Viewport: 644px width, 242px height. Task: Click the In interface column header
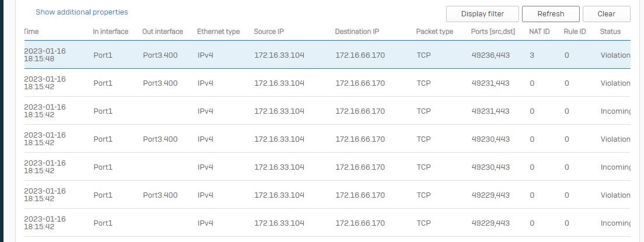[110, 31]
